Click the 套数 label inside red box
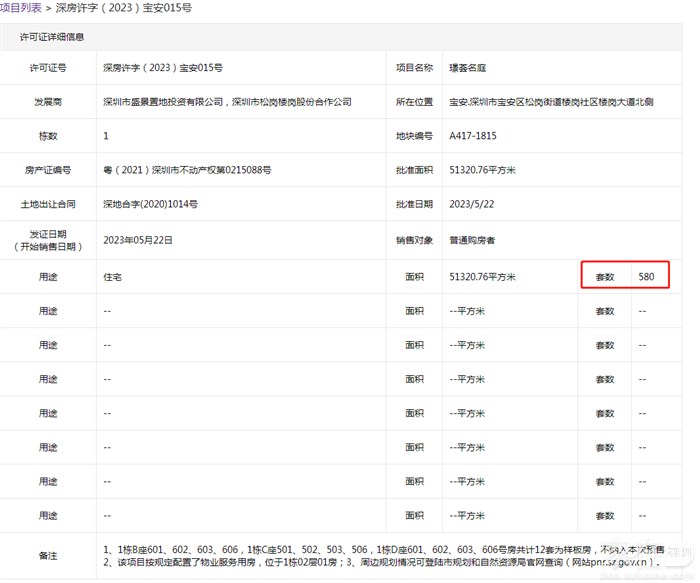Screen dimensions: 700x583 (x=604, y=276)
